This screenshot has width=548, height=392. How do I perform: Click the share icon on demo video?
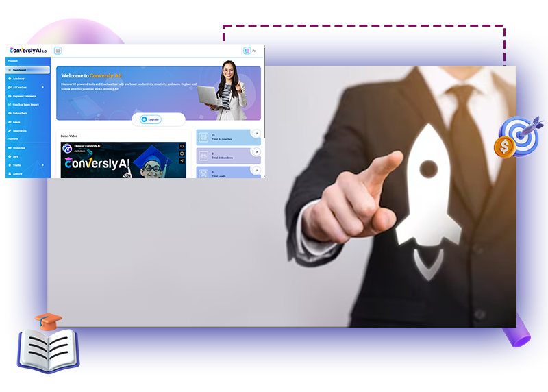pos(182,161)
